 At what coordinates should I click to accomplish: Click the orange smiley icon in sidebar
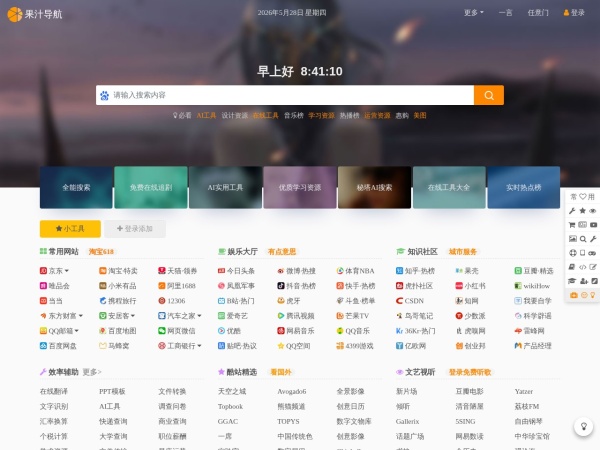584,295
